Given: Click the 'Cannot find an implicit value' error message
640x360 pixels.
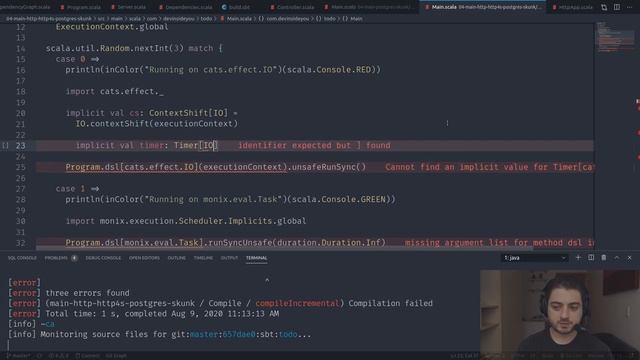Looking at the screenshot, I should 489,167.
